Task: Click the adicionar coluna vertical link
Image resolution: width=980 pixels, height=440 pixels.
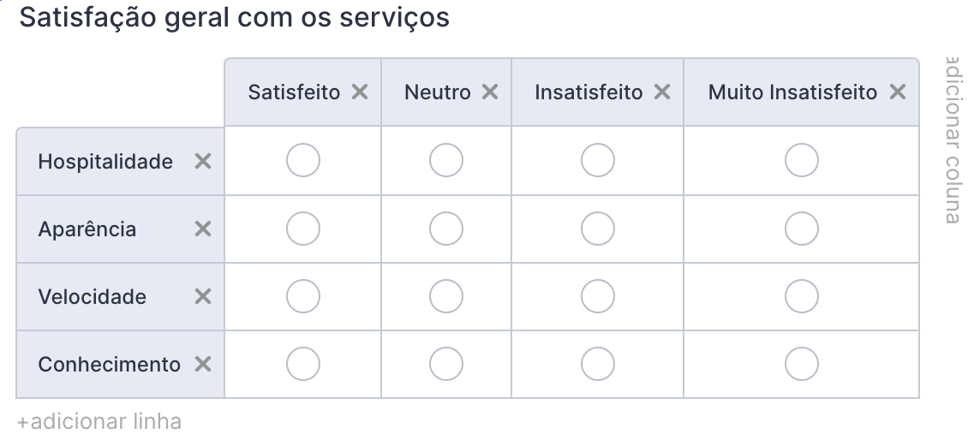Action: click(x=952, y=140)
